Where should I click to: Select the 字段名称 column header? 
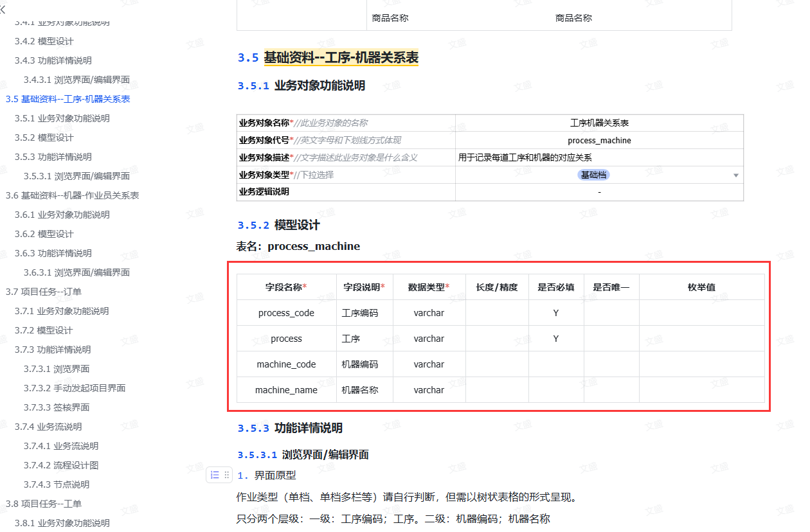(x=287, y=287)
